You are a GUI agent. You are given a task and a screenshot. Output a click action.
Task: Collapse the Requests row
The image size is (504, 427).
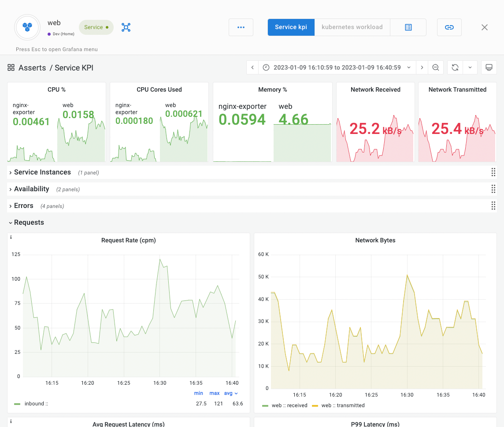pos(29,223)
